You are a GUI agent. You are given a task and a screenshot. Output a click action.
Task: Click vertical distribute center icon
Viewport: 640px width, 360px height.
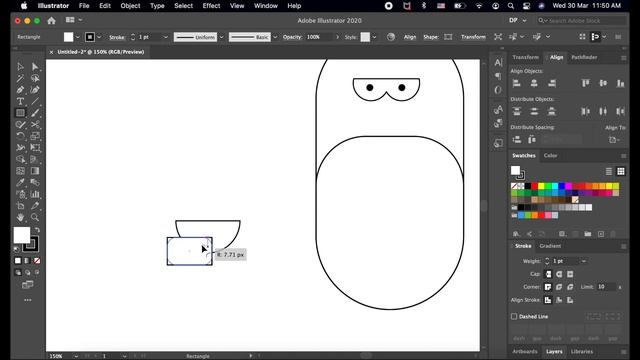point(534,111)
